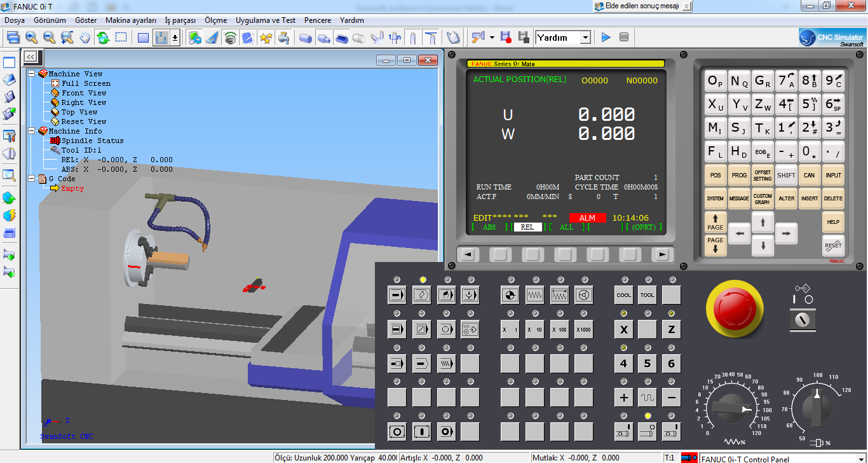Open Pencere menu

coord(318,20)
